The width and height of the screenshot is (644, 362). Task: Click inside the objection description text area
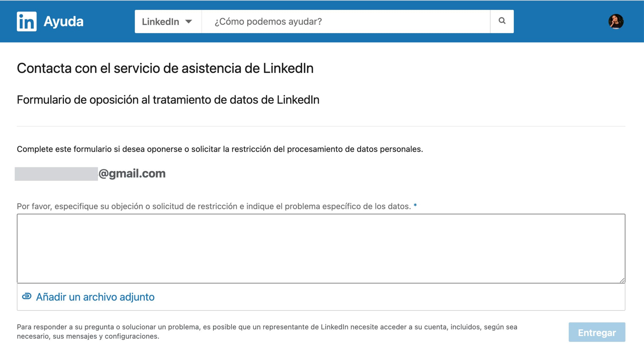(321, 248)
